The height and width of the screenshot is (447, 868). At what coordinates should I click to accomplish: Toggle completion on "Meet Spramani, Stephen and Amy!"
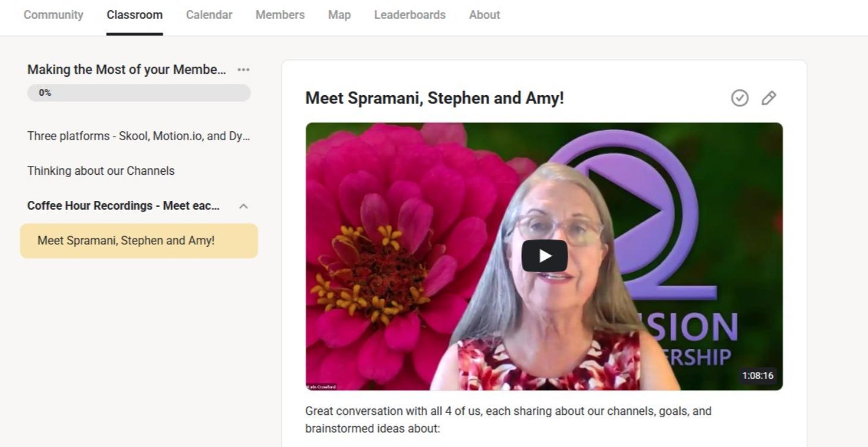(739, 98)
